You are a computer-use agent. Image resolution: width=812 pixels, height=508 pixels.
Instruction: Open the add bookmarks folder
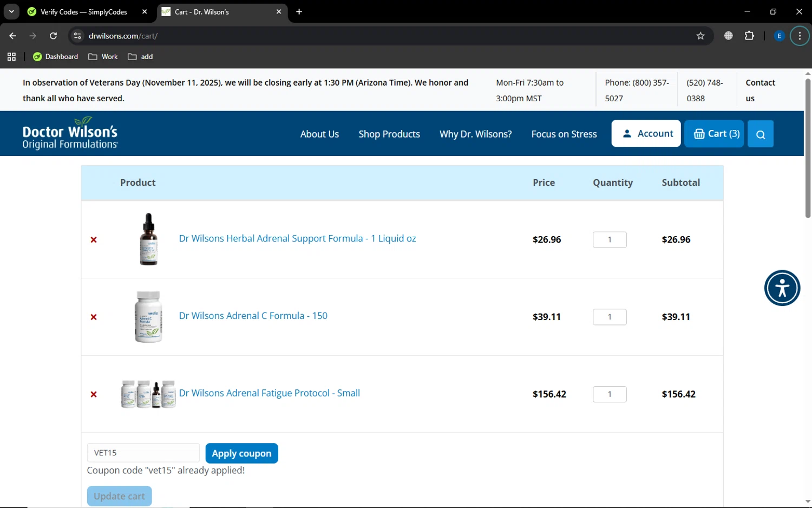140,57
